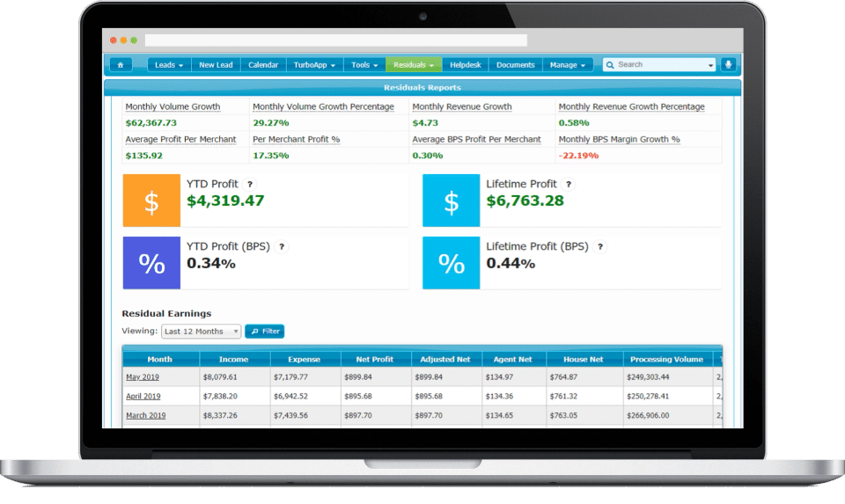The height and width of the screenshot is (504, 845).
Task: Select March 2019 processing volume $266,906.00
Action: (x=648, y=416)
